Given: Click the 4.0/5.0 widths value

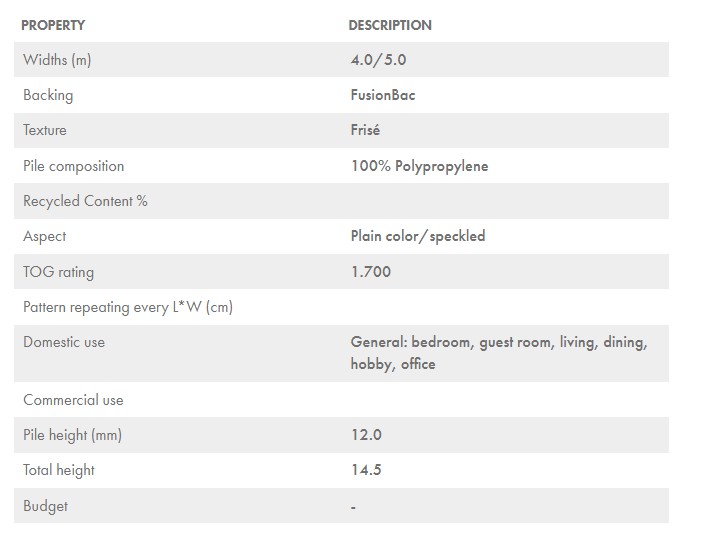Looking at the screenshot, I should pyautogui.click(x=378, y=60).
